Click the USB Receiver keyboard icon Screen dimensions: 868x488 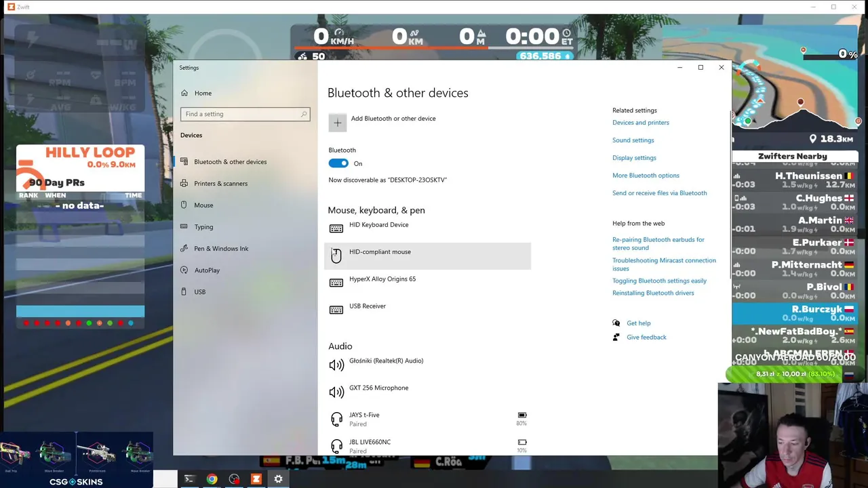pos(336,310)
